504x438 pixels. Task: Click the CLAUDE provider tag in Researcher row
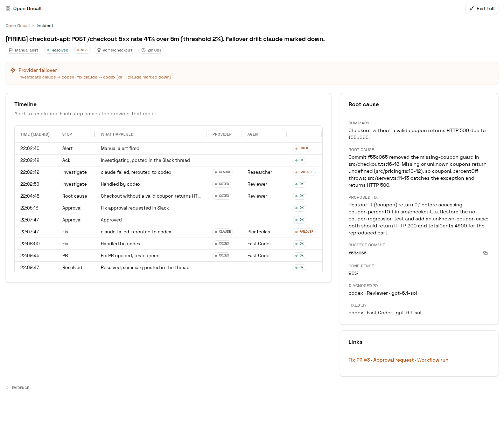(223, 172)
